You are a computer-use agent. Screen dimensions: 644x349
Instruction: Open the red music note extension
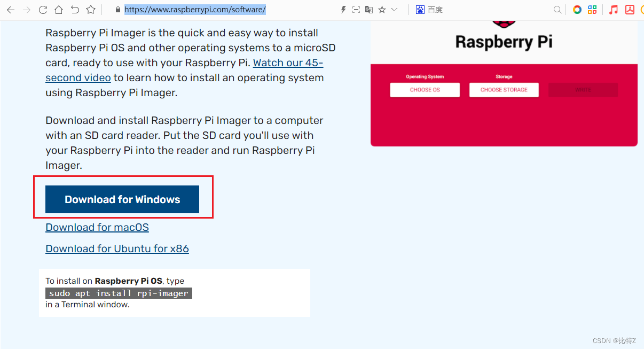click(614, 10)
